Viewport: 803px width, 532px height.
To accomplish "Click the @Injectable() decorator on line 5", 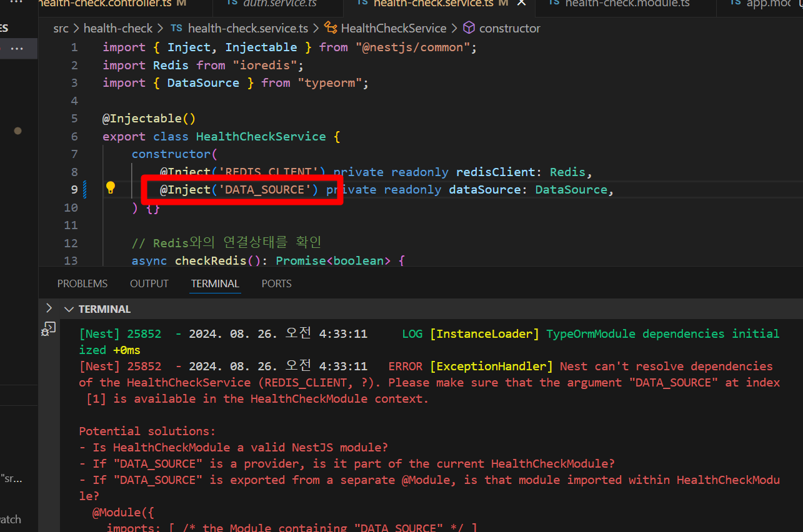I will tap(149, 119).
